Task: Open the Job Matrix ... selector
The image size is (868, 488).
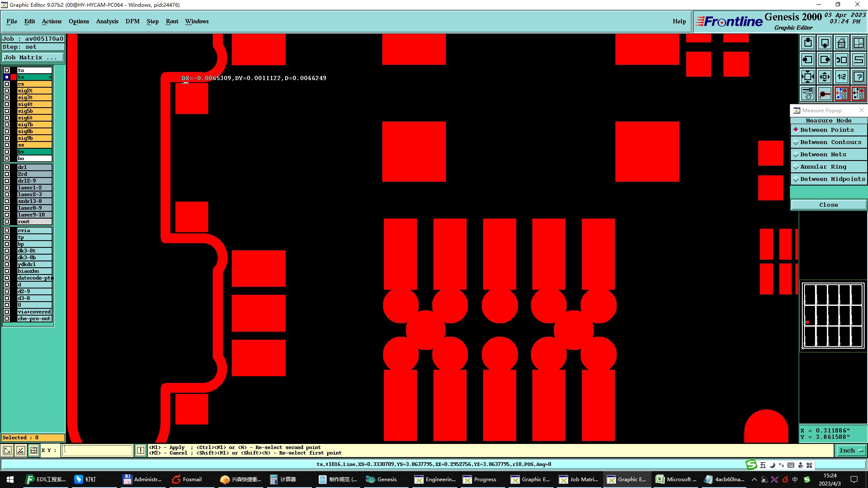Action: click(33, 58)
